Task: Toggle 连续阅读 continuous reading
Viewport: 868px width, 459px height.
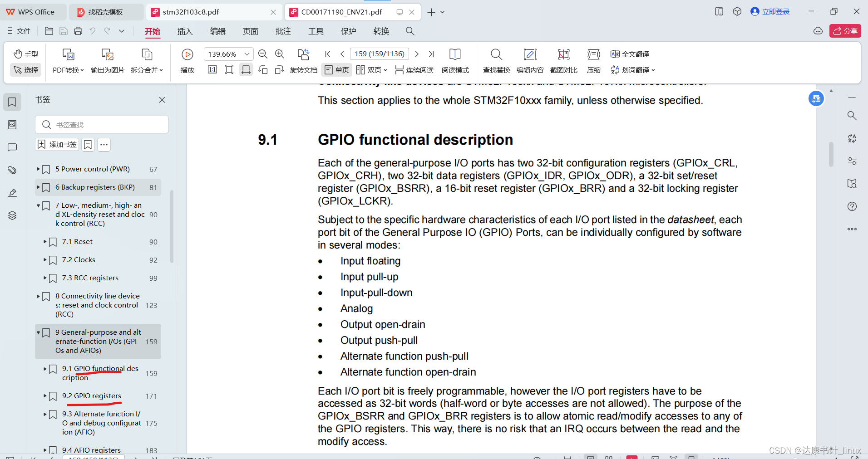Action: (x=414, y=70)
